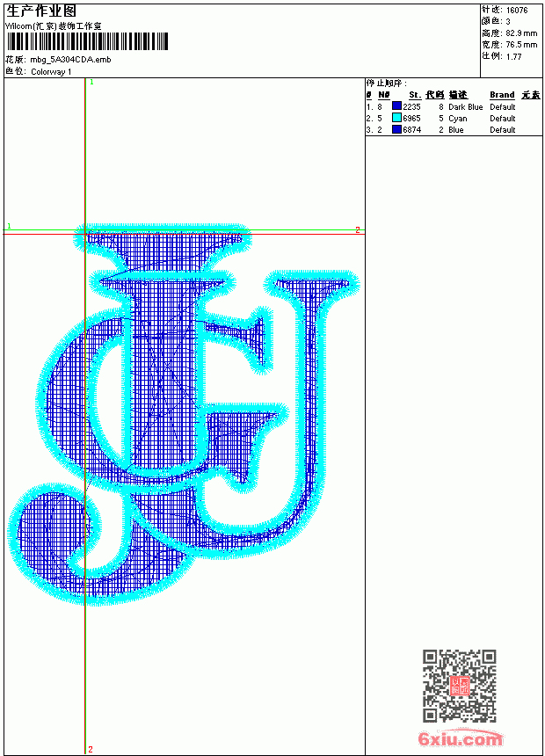Click the mbg_5A304CDA.emb filename
Screen dimensions: 545x756
click(70, 60)
